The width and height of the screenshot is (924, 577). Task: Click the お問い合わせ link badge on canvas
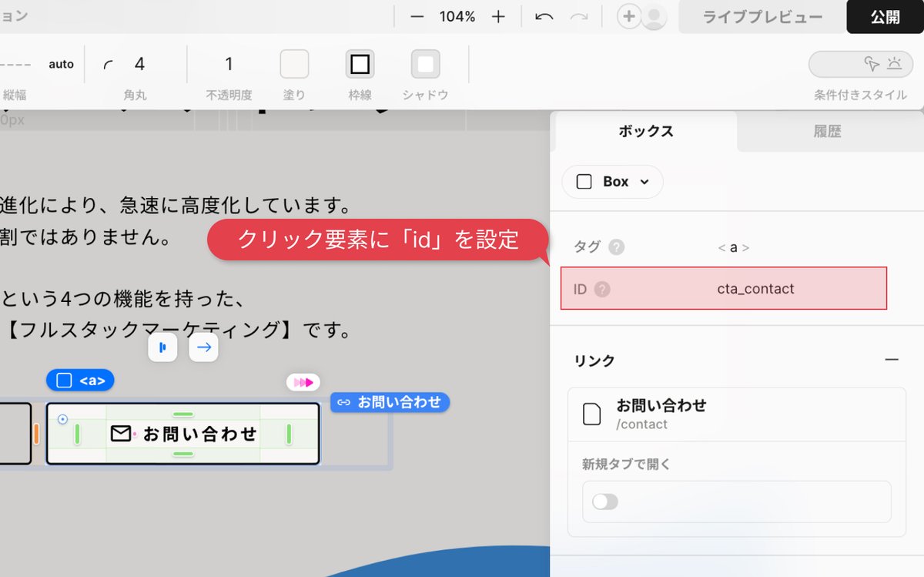tap(390, 402)
